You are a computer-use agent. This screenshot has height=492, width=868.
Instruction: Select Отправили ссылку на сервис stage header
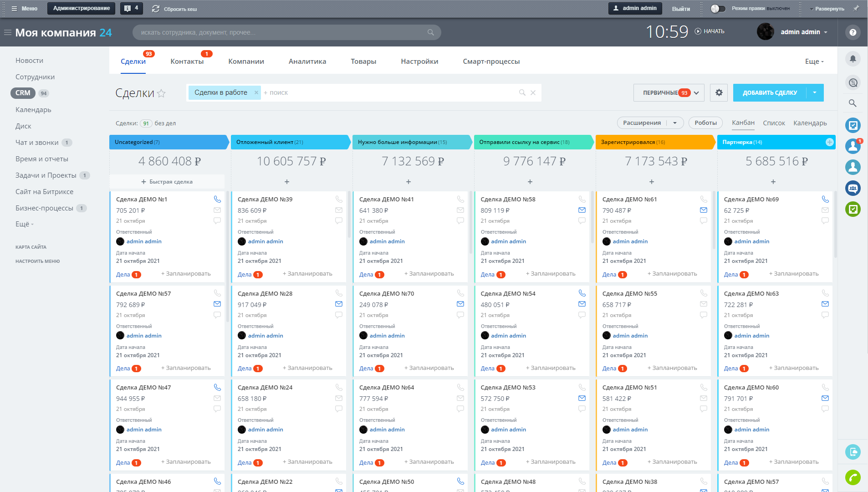pyautogui.click(x=533, y=142)
